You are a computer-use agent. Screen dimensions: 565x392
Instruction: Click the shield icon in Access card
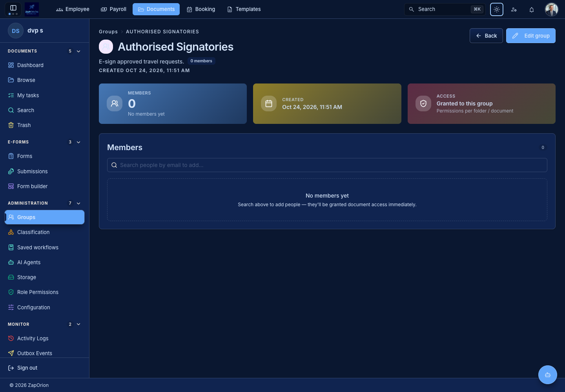[x=423, y=103]
